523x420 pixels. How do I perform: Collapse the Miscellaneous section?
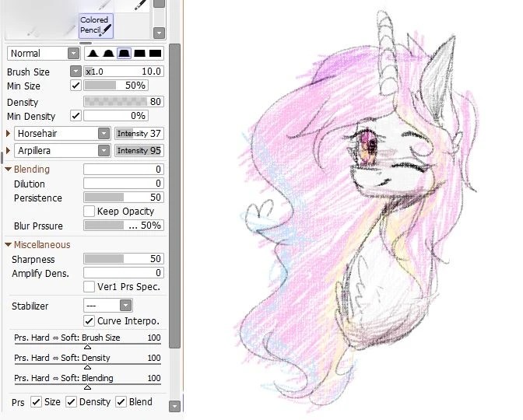pyautogui.click(x=9, y=245)
